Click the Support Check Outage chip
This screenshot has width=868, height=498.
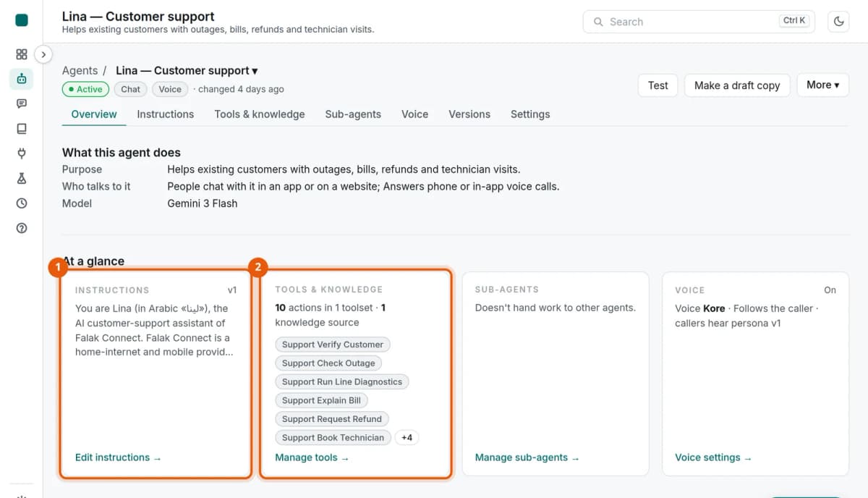click(328, 363)
